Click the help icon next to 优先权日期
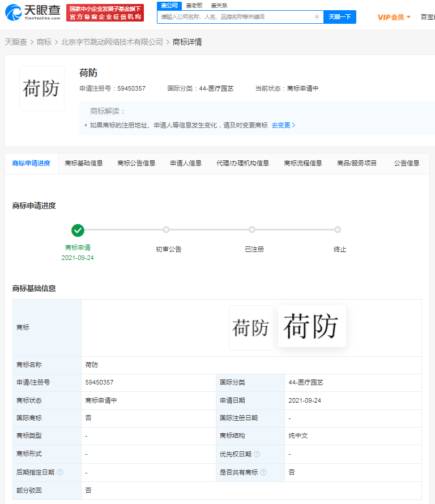Viewport: 435px width, 504px height. pyautogui.click(x=257, y=454)
